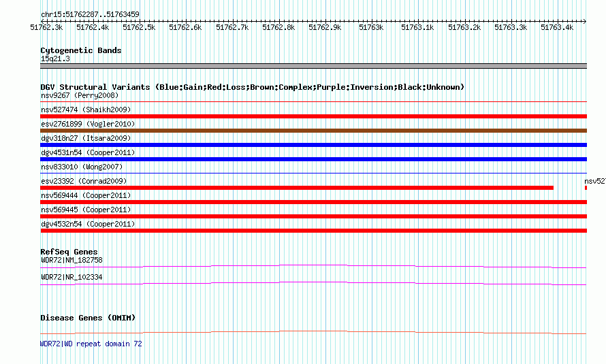This screenshot has height=364, width=606.
Task: Click ruler tick label 51763.4k
Action: coord(557,27)
